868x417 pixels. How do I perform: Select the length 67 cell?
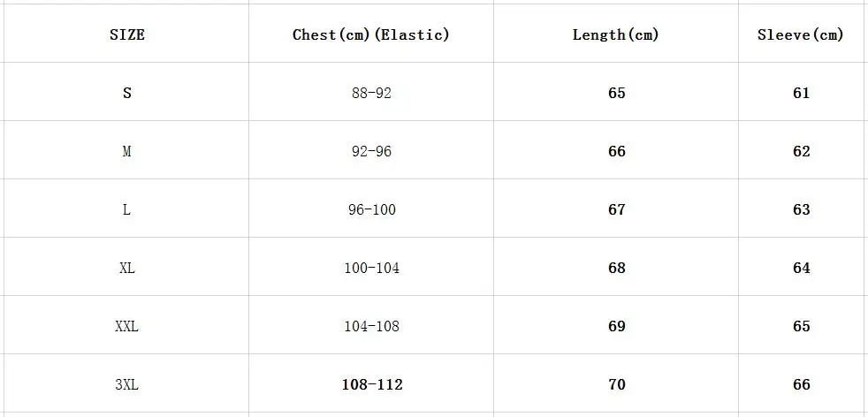[615, 208]
